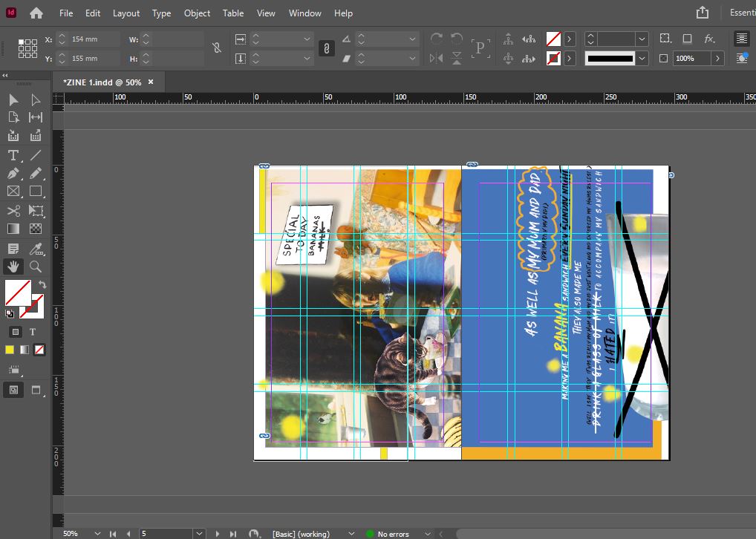Select the Type tool
Viewport: 756px width, 539px height.
[x=13, y=155]
